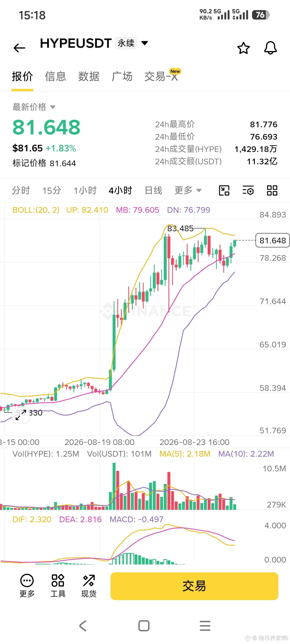Open the 工具 tools icon
Viewport: 290px width, 644px height.
(58, 586)
